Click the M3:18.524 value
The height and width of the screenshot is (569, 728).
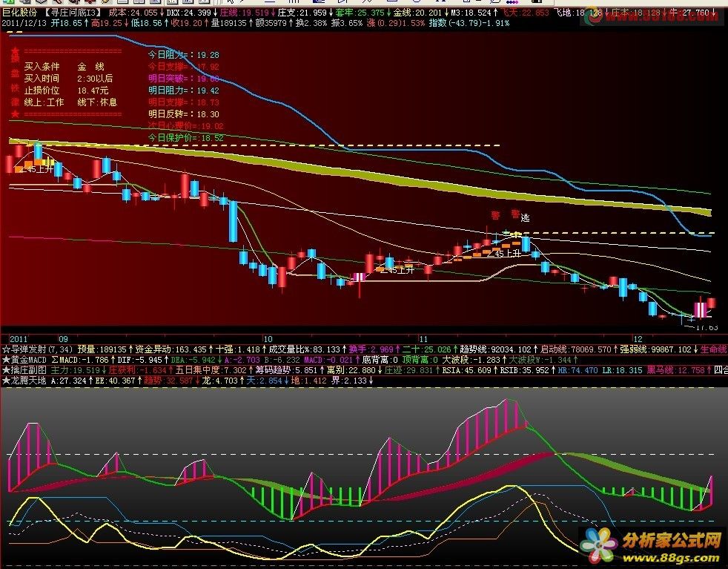[473, 13]
